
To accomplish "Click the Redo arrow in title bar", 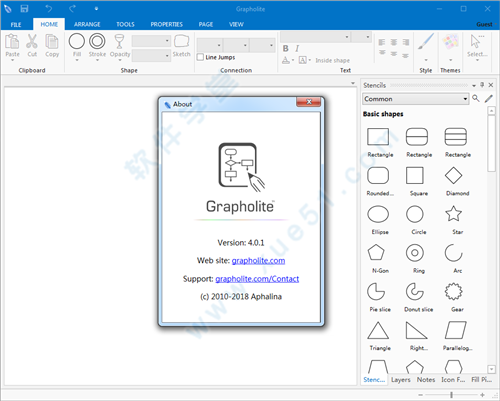I will click(72, 9).
